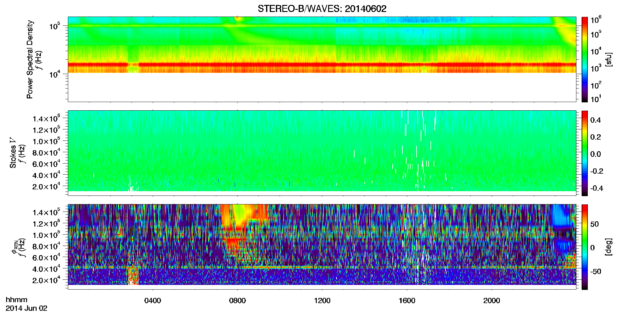Click the 0.4 value on the Stokes color bar
This screenshot has width=644, height=332.
pyautogui.click(x=595, y=120)
